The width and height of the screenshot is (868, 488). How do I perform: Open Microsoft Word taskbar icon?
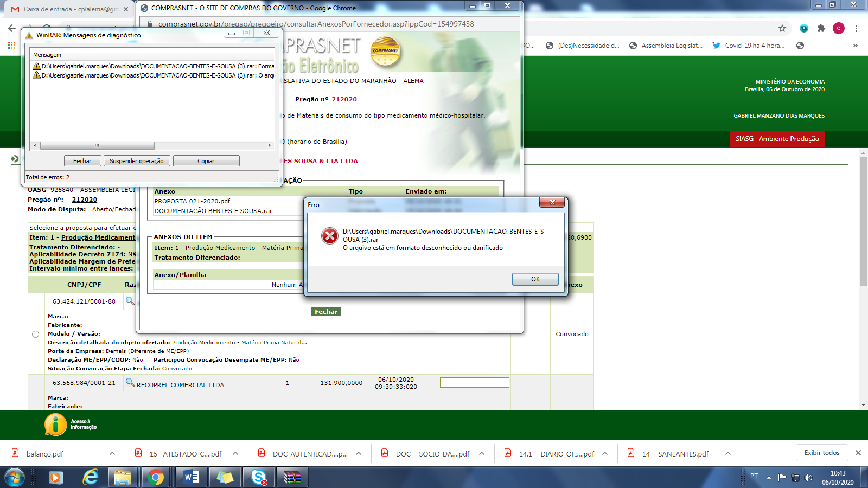coord(191,478)
